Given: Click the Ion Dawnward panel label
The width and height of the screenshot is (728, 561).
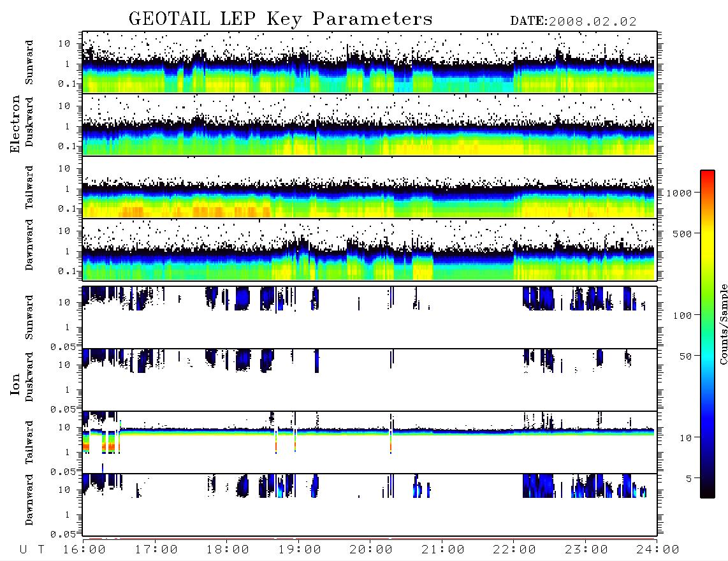Looking at the screenshot, I should (29, 500).
